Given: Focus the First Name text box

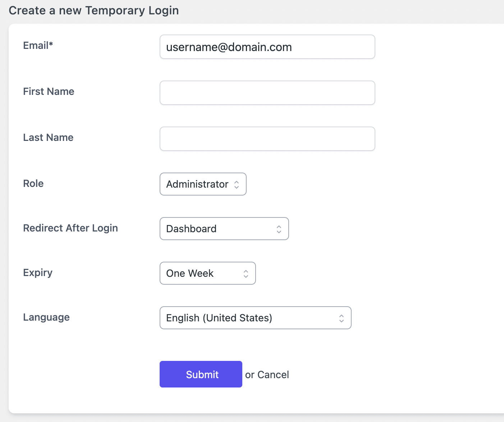Looking at the screenshot, I should pos(267,93).
